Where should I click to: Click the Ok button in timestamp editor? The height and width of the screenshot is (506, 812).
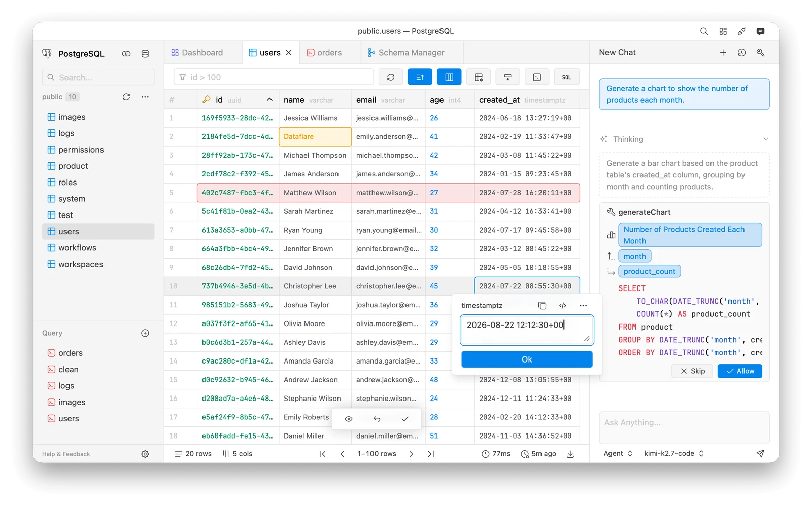tap(527, 359)
